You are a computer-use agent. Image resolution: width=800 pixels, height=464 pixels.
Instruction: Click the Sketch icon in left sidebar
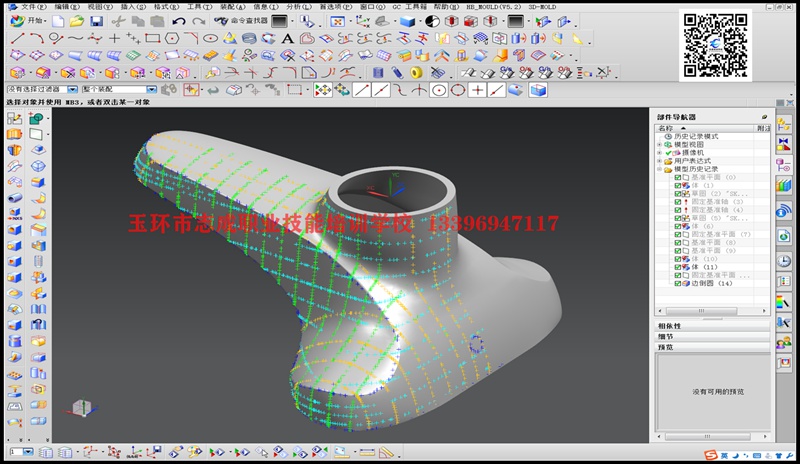[14, 118]
